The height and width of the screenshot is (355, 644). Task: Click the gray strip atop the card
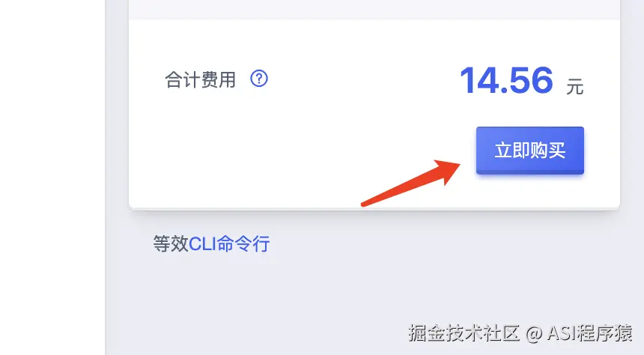click(374, 10)
